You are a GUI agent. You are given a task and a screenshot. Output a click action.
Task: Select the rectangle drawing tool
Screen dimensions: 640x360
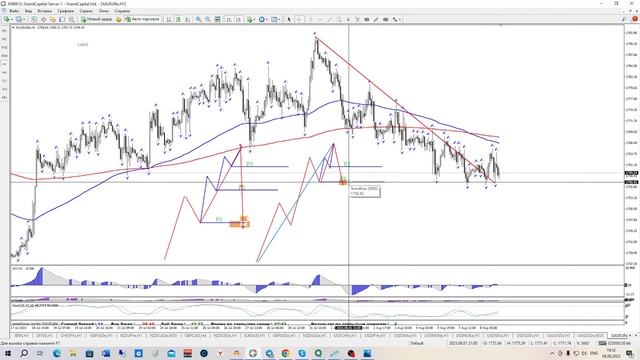pyautogui.click(x=367, y=19)
